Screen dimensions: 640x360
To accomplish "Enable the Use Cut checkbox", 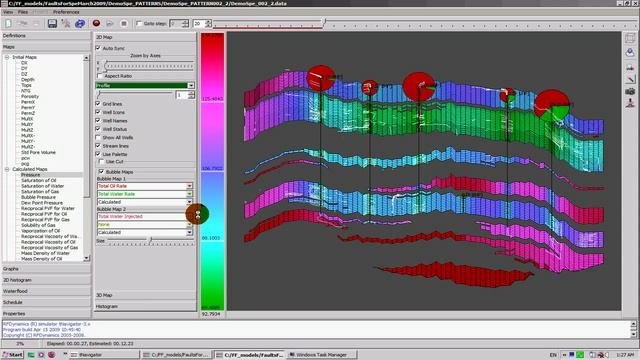I will pyautogui.click(x=101, y=162).
